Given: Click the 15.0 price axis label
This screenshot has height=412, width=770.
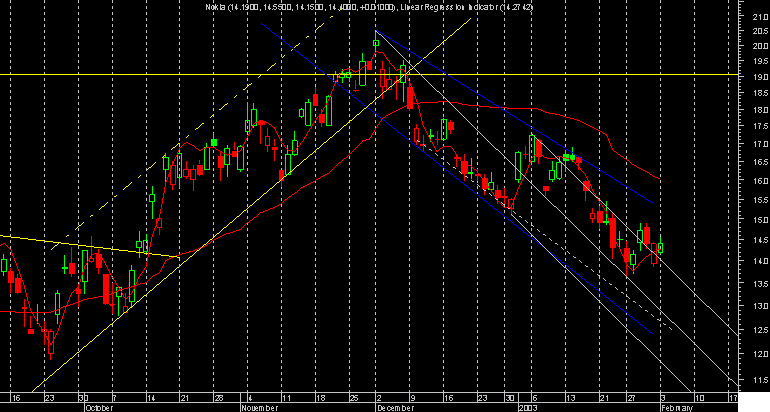Looking at the screenshot, I should coord(760,220).
